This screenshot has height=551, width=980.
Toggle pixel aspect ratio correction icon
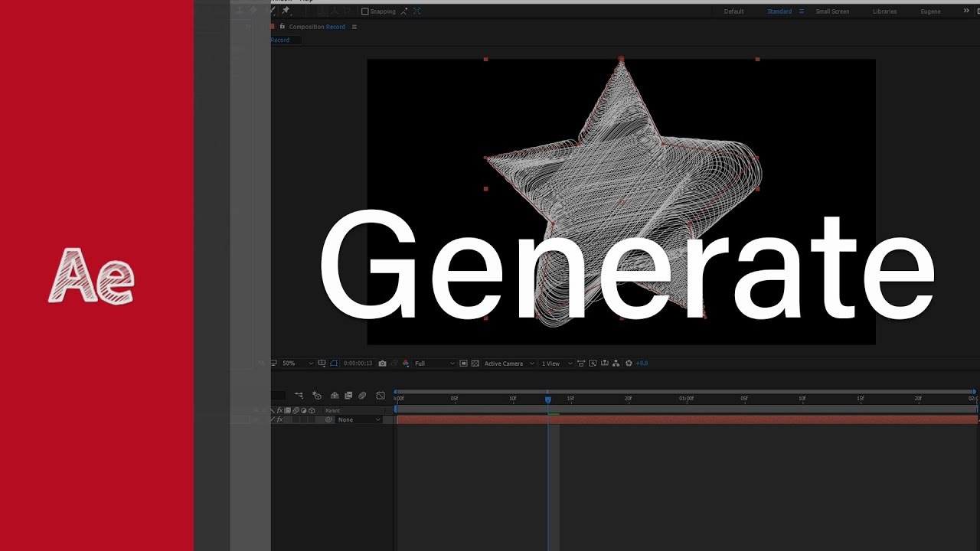click(581, 364)
